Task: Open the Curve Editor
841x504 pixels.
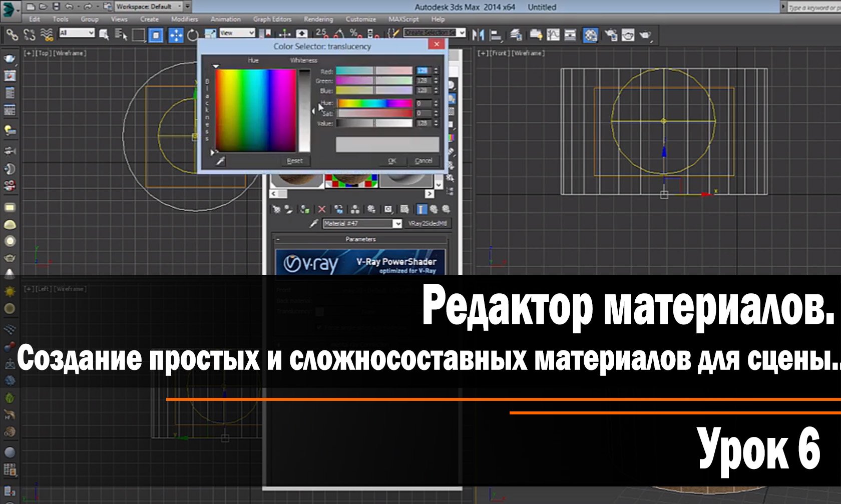Action: click(553, 35)
